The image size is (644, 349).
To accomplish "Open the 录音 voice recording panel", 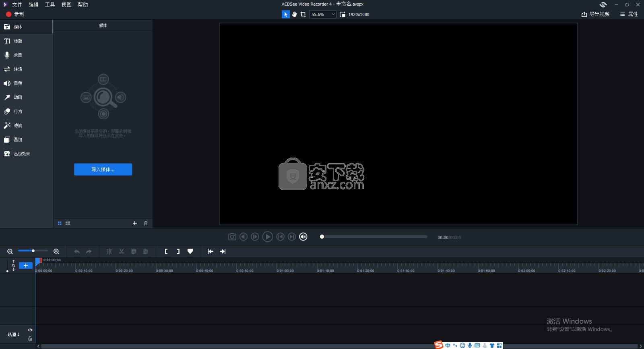I will click(26, 55).
